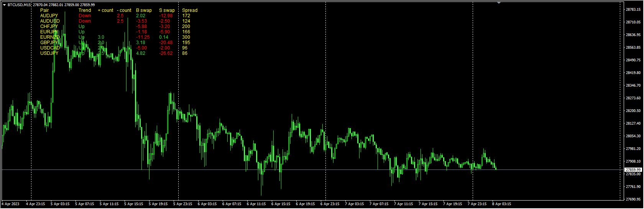Click S swap value 0.14 for EURNZD

pos(164,37)
